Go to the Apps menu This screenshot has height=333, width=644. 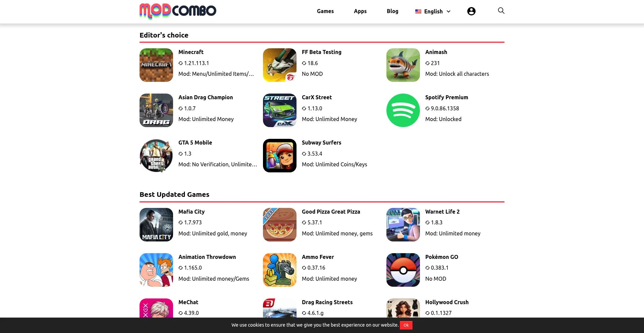[x=360, y=11]
